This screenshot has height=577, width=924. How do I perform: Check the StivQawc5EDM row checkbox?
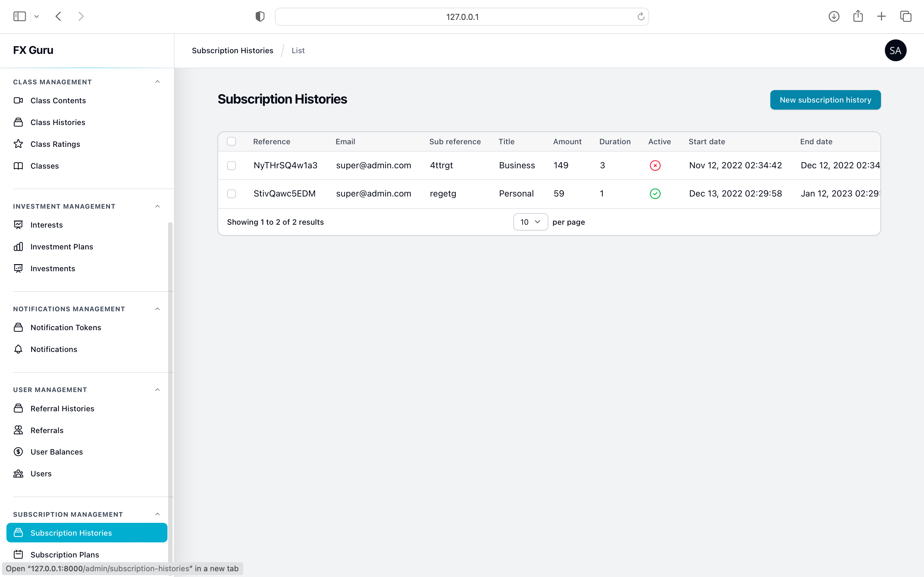231,194
